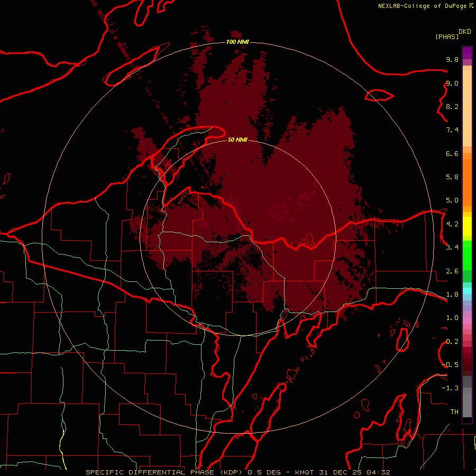Click the 0.2 value on the color scale
The height and width of the screenshot is (476, 476).
tap(452, 342)
